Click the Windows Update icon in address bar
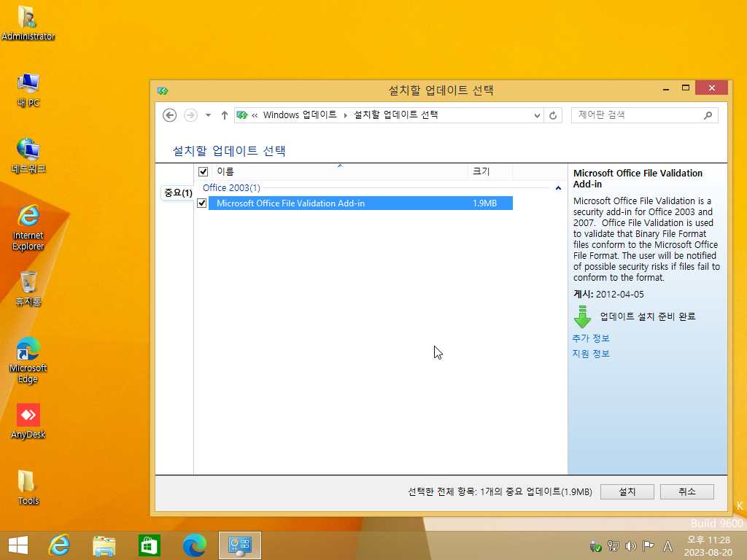 242,114
